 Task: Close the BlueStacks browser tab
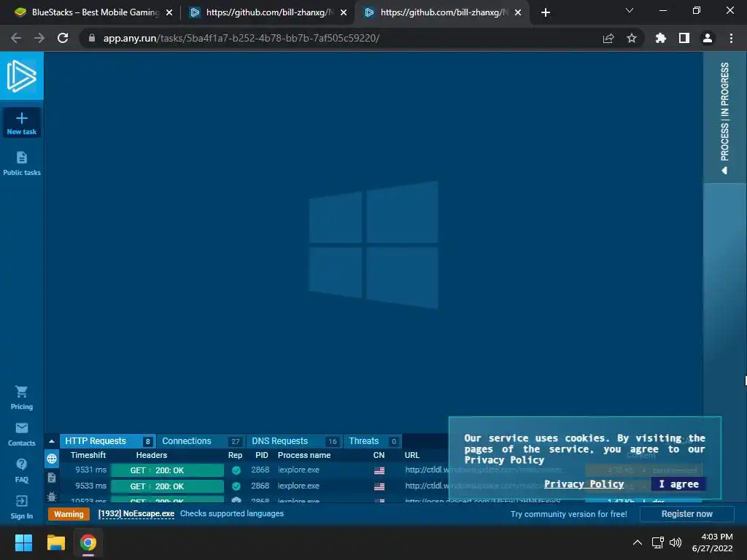[169, 13]
